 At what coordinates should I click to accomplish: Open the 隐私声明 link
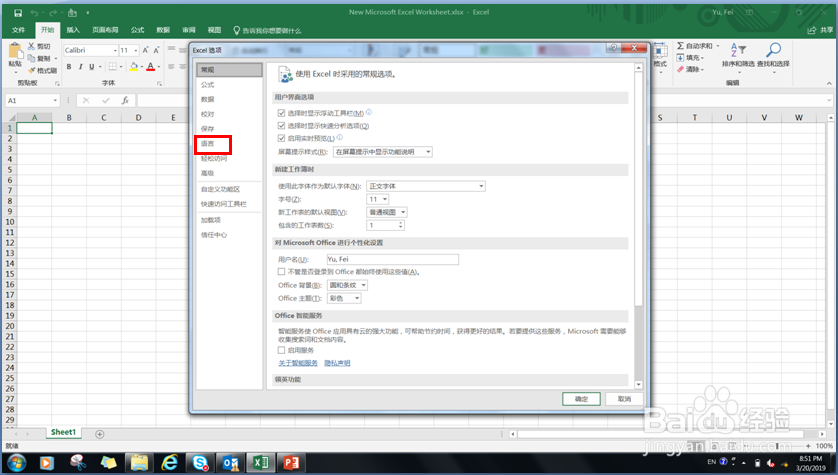[337, 363]
